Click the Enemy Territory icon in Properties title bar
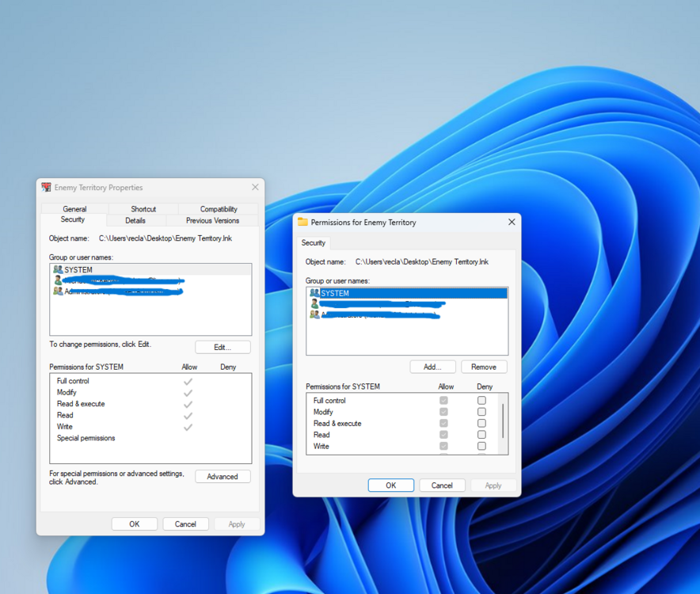Screen dimensions: 700x594 coord(46,187)
